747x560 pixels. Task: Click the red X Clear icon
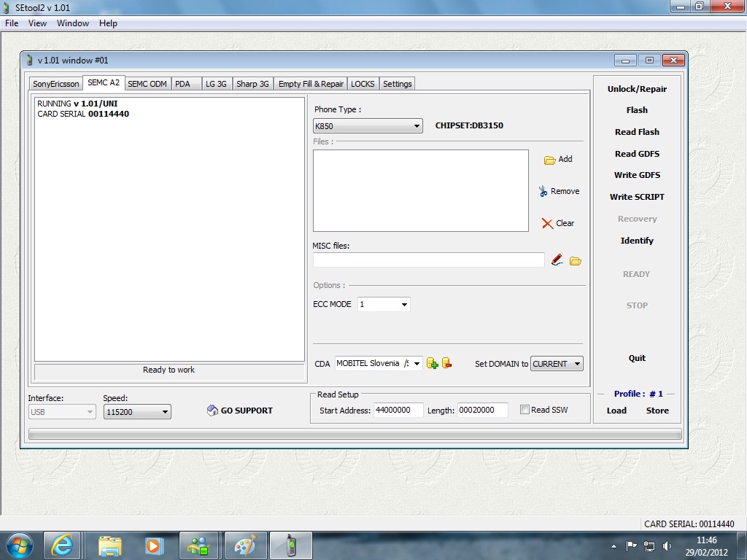(547, 223)
